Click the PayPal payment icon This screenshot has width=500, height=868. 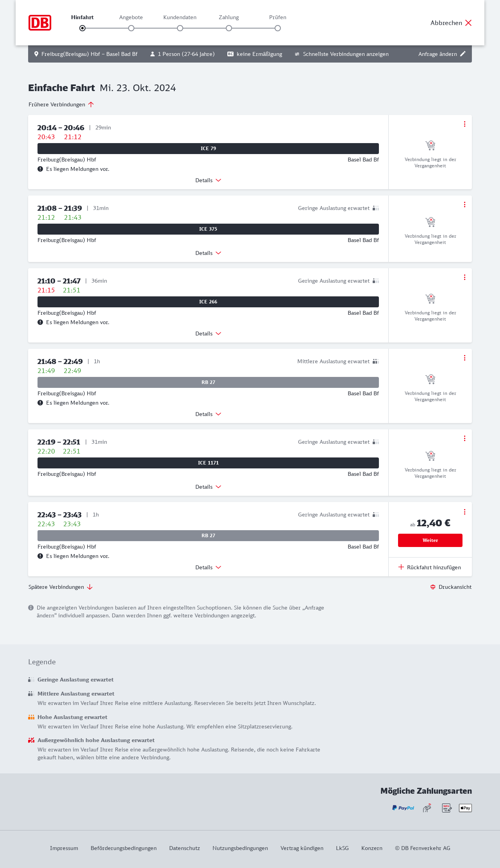(403, 808)
